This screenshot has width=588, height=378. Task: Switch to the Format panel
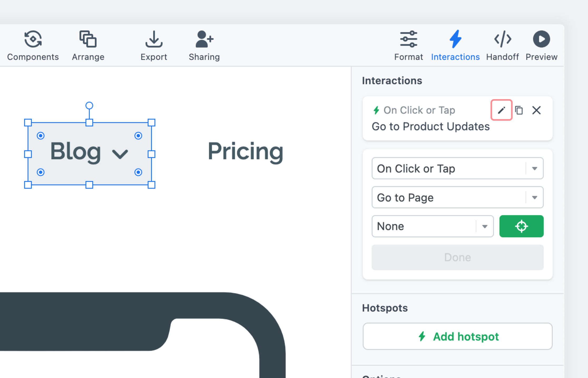tap(408, 45)
